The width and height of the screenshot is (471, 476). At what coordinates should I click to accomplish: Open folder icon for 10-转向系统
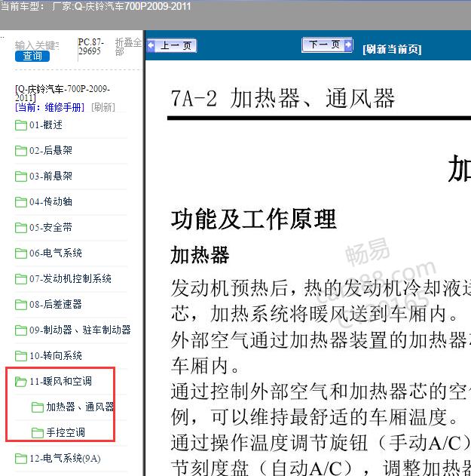(x=21, y=356)
